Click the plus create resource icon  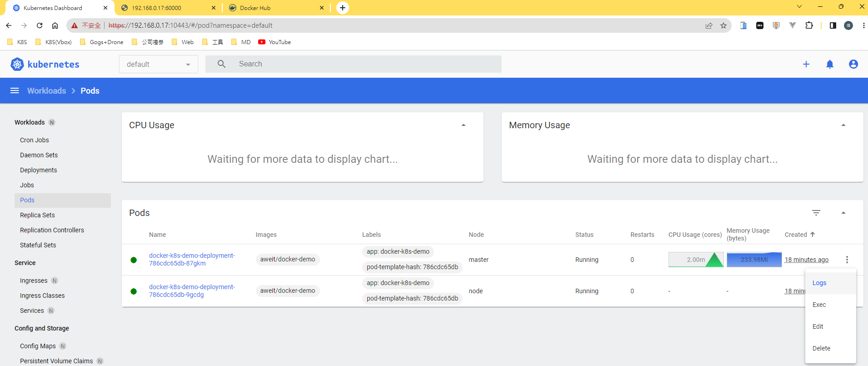coord(806,64)
